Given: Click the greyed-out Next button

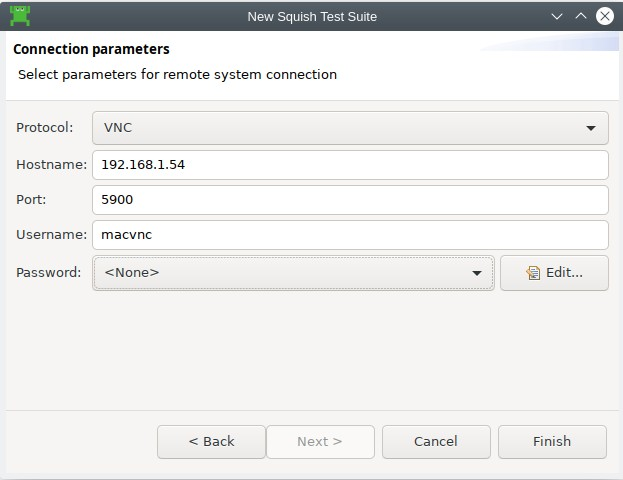Looking at the screenshot, I should click(320, 441).
